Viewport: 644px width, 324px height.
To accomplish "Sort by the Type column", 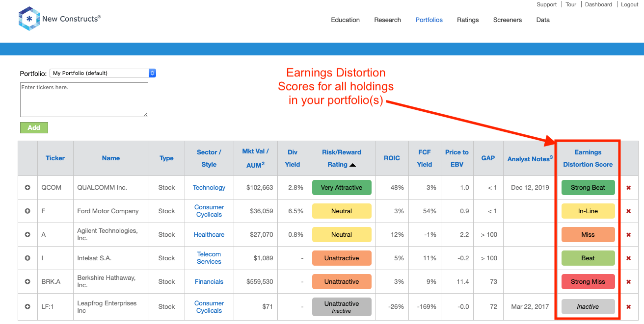I will [x=166, y=158].
